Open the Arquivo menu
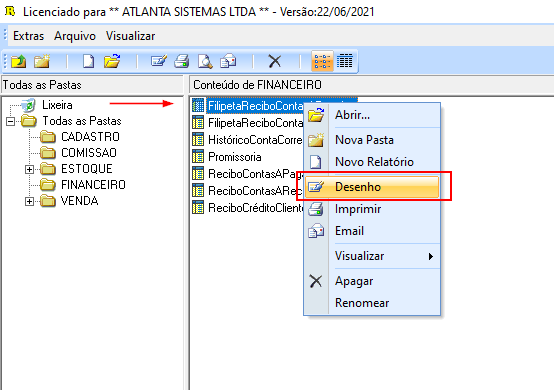The image size is (554, 390). click(x=75, y=36)
